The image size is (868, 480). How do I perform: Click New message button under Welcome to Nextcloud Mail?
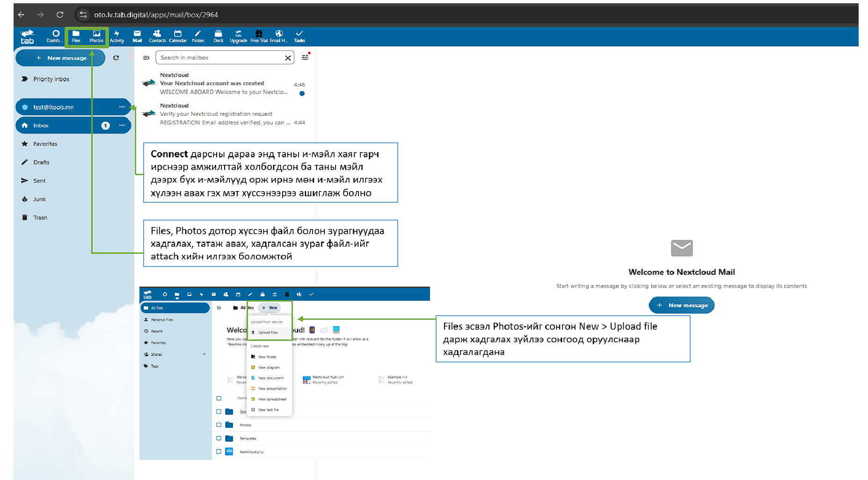tap(681, 305)
